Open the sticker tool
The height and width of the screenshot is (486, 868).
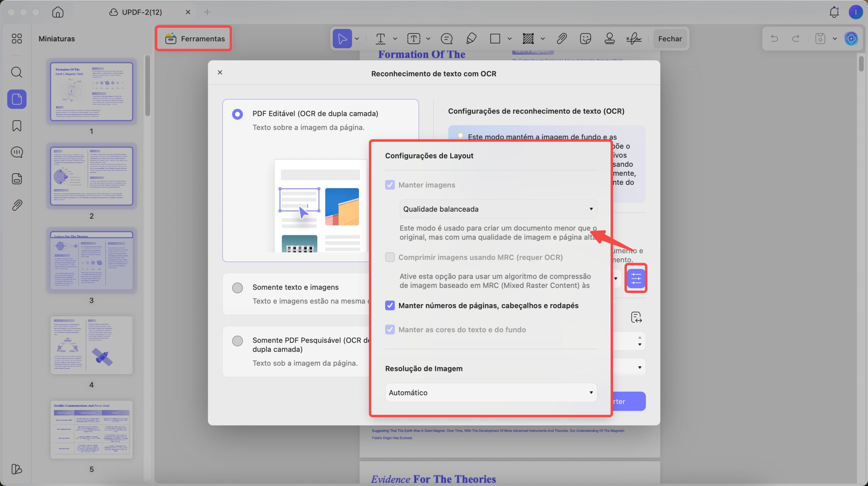coord(586,39)
